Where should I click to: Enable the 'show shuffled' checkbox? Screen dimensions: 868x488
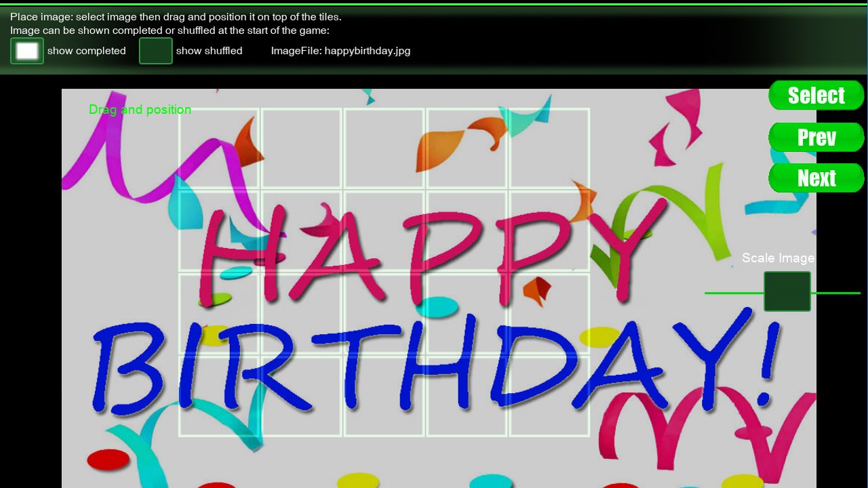[x=156, y=51]
